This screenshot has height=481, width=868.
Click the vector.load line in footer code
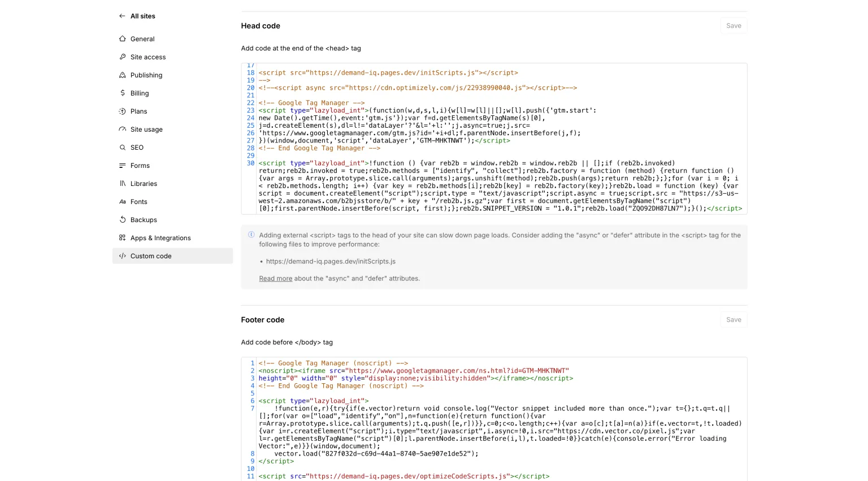pyautogui.click(x=376, y=453)
